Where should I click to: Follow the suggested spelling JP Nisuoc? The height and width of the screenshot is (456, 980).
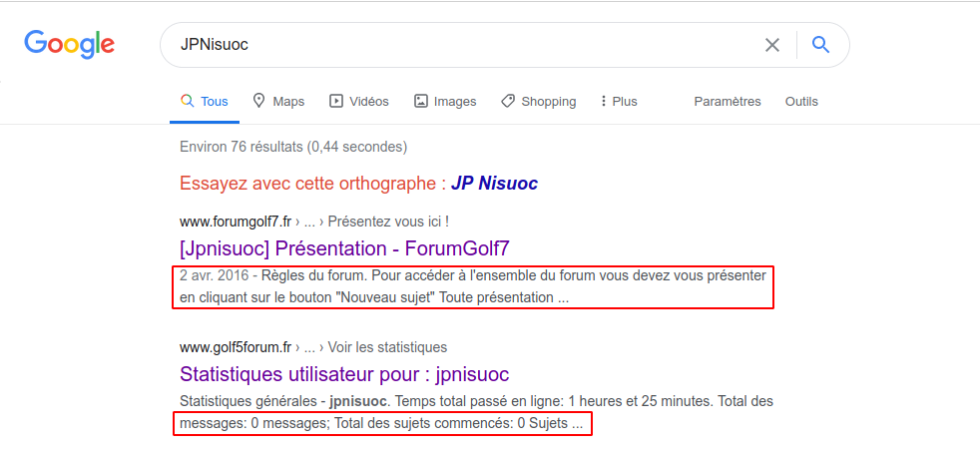pos(494,184)
